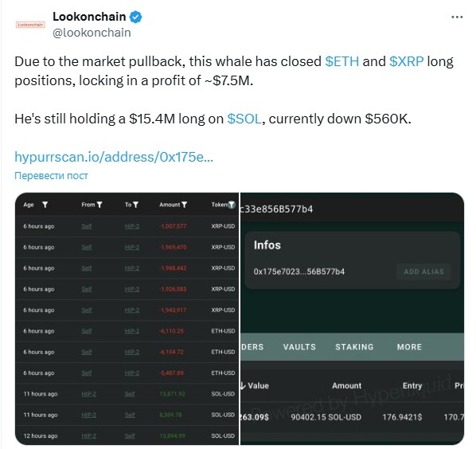Open the Amount column filter icon
Viewport: 476px width, 449px height.
pos(184,205)
